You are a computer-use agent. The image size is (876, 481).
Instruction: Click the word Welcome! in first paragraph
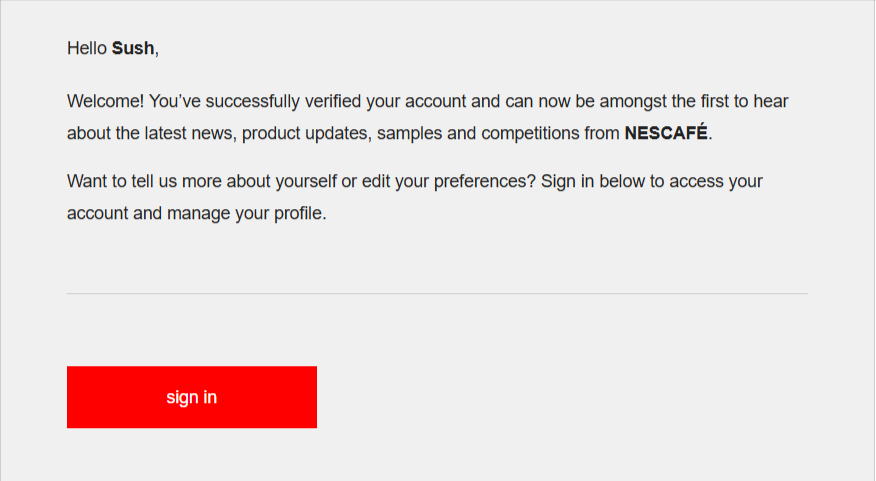106,101
